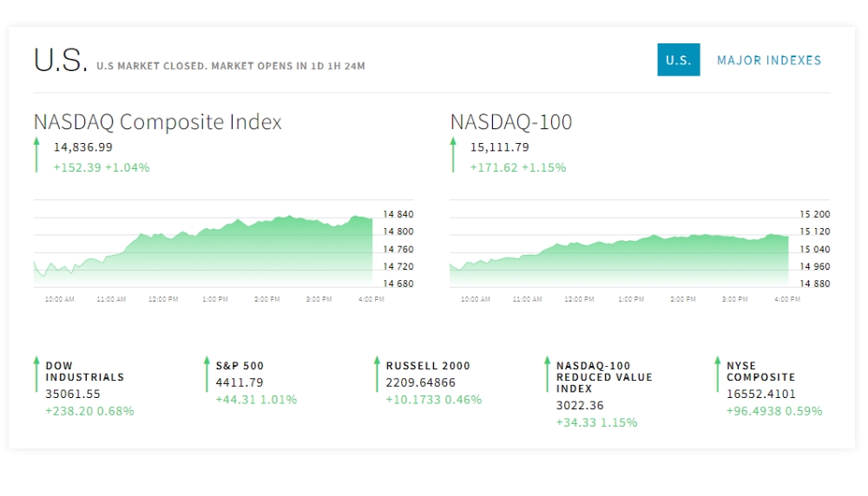Open the Russell 2000 index link
This screenshot has height=496, width=868.
[428, 366]
